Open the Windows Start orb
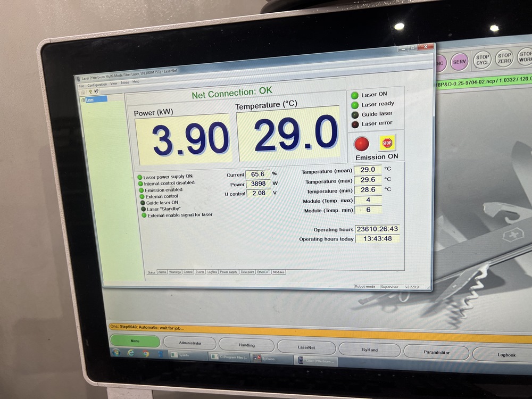The height and width of the screenshot is (399, 532). pos(116,352)
